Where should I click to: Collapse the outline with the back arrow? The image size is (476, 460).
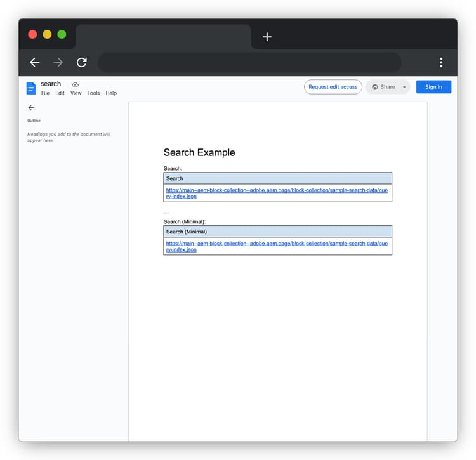(x=31, y=108)
